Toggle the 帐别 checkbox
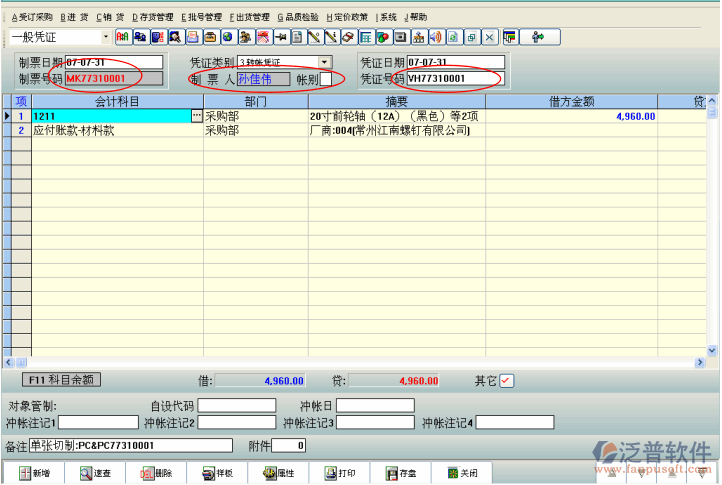The image size is (722, 485). click(326, 79)
